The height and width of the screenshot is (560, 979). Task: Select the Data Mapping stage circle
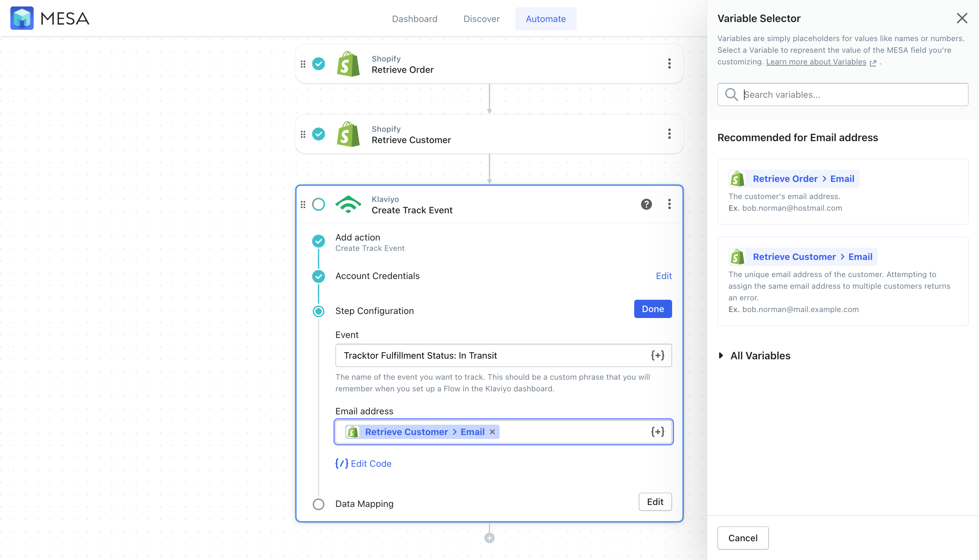point(319,504)
